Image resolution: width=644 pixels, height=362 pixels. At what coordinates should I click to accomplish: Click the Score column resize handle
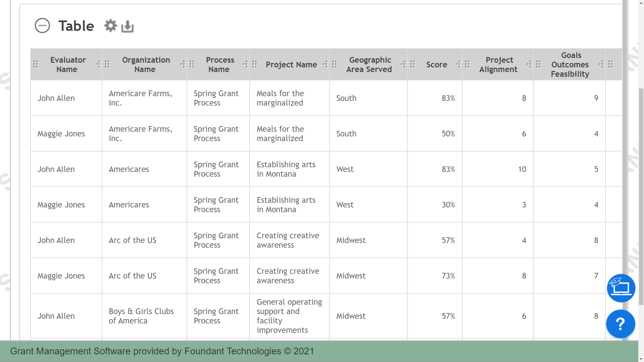(x=458, y=64)
